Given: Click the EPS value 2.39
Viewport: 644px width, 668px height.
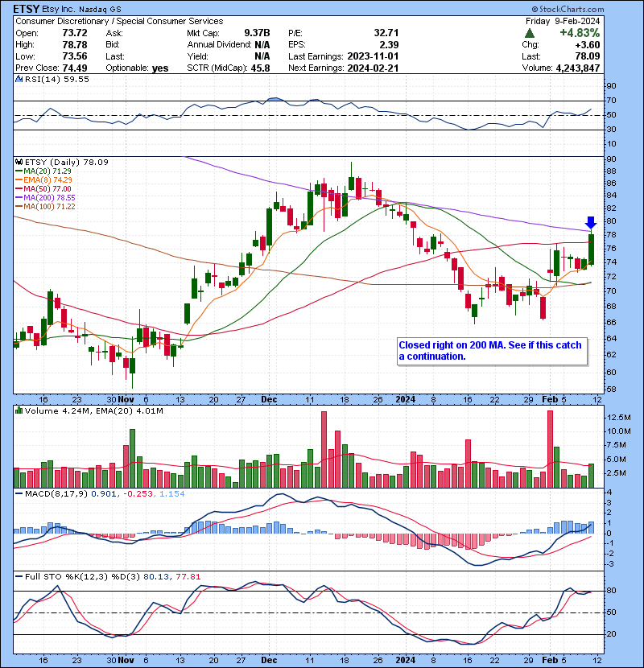Looking at the screenshot, I should coord(389,45).
